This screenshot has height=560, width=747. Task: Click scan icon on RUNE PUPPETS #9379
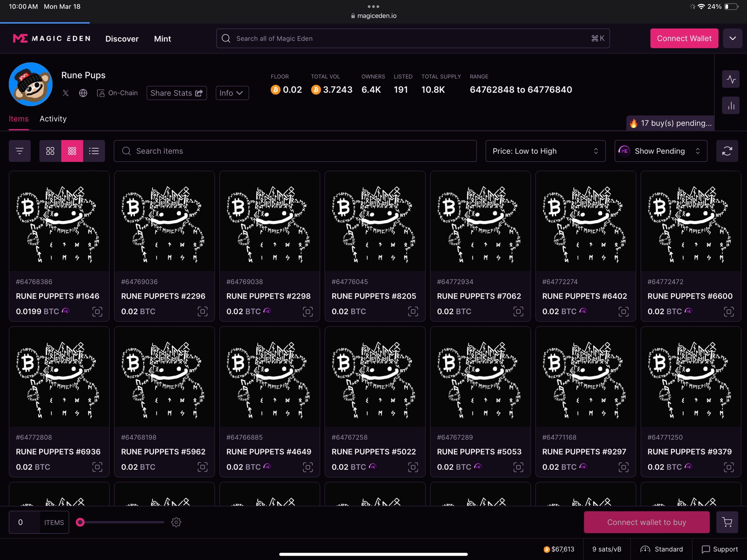729,467
